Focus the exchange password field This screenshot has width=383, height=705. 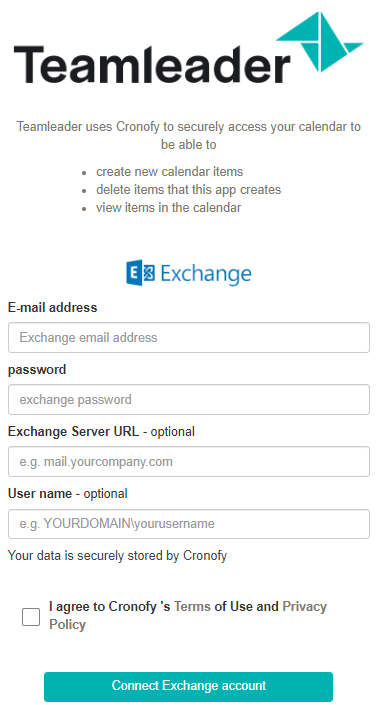[189, 400]
